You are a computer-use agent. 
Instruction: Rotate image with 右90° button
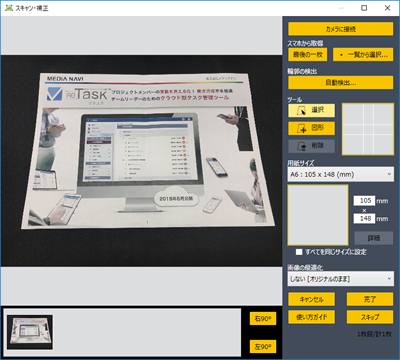point(263,319)
